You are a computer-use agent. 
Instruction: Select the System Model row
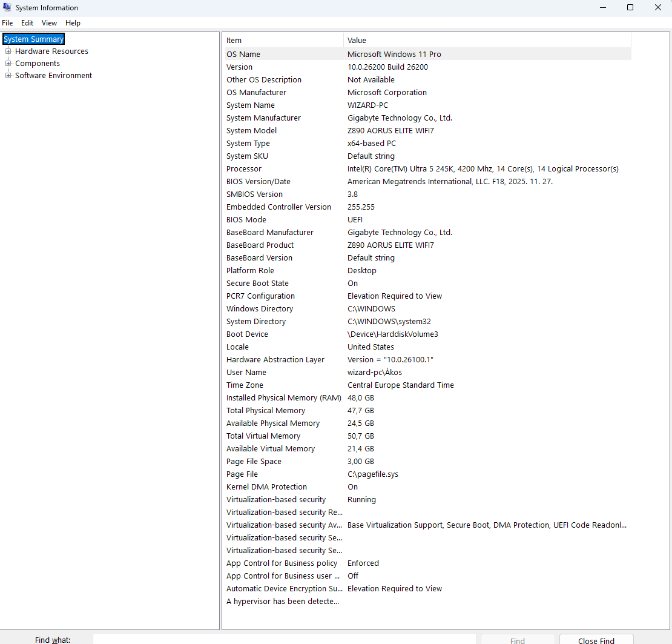tap(427, 130)
